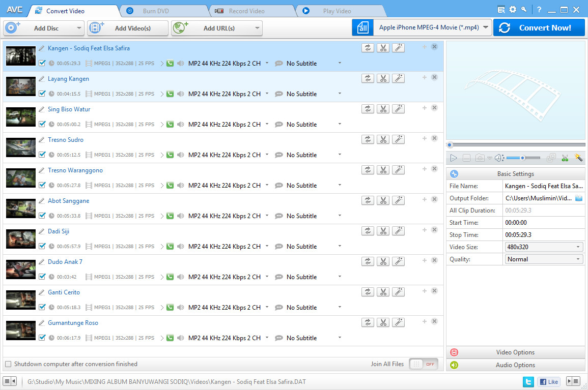The image size is (588, 390).
Task: Uncheck the Tresno Sudro checkbox
Action: (x=42, y=155)
